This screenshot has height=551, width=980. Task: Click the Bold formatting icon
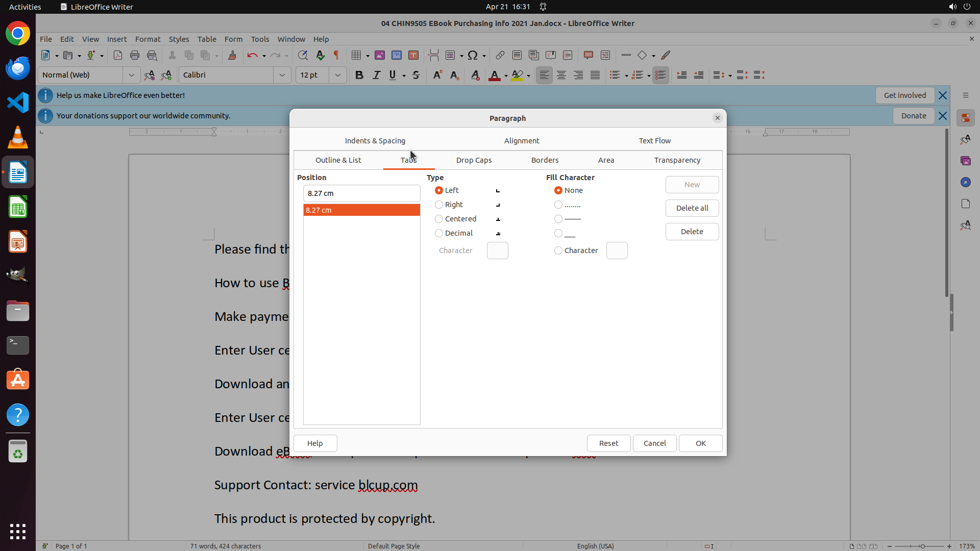tap(359, 75)
